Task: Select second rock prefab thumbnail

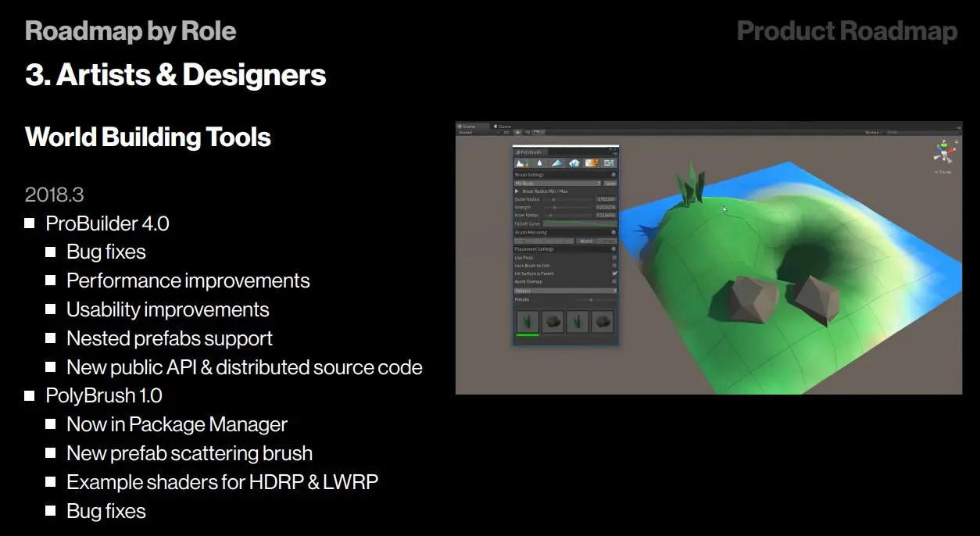Action: click(603, 321)
